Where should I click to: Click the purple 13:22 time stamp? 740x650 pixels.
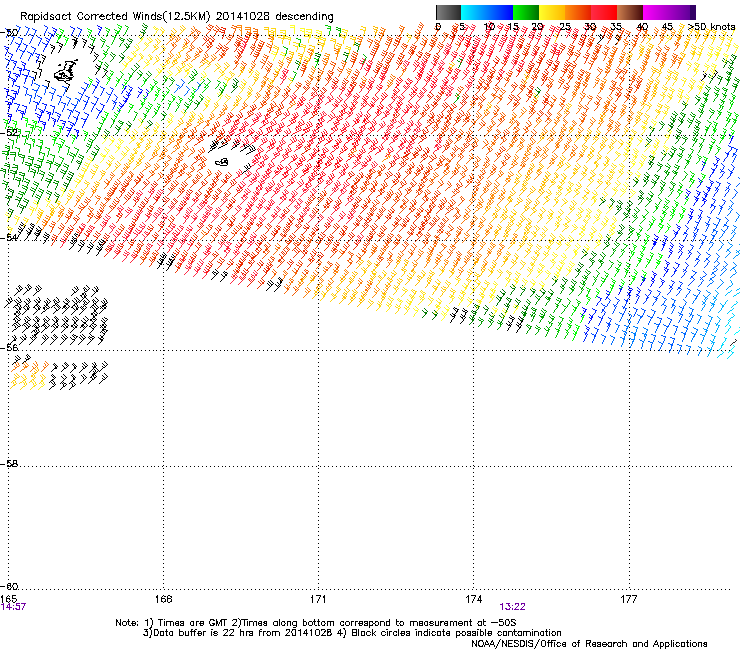[513, 607]
